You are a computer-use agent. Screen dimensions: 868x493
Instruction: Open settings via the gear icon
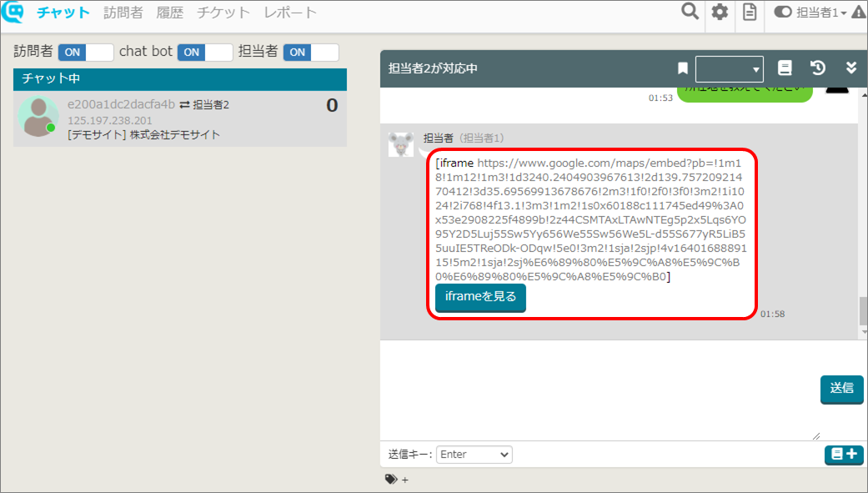pos(720,12)
